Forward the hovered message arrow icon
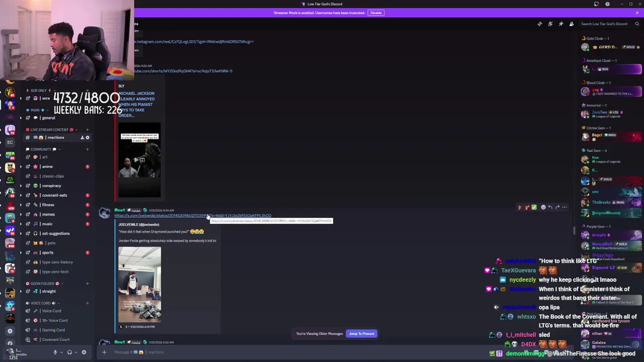Image resolution: width=644 pixels, height=362 pixels. (x=557, y=207)
